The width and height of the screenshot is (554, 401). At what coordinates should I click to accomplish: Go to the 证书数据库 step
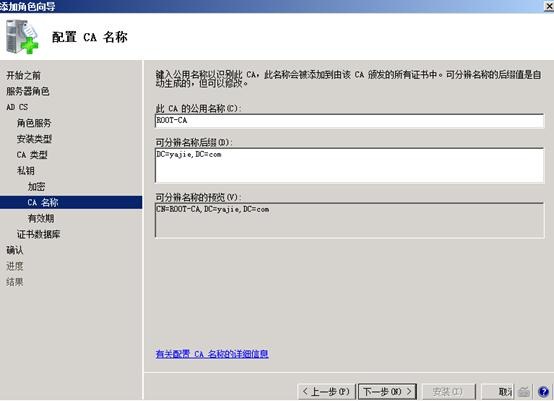pos(39,234)
